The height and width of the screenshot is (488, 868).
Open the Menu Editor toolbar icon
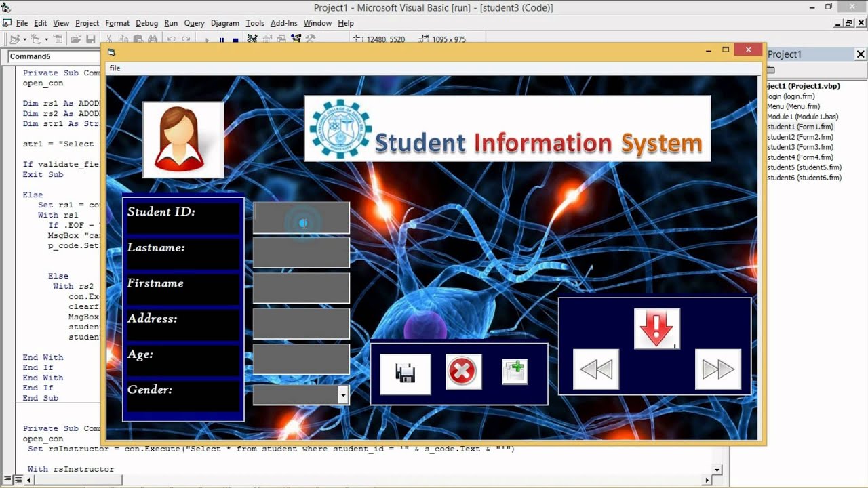click(x=58, y=39)
